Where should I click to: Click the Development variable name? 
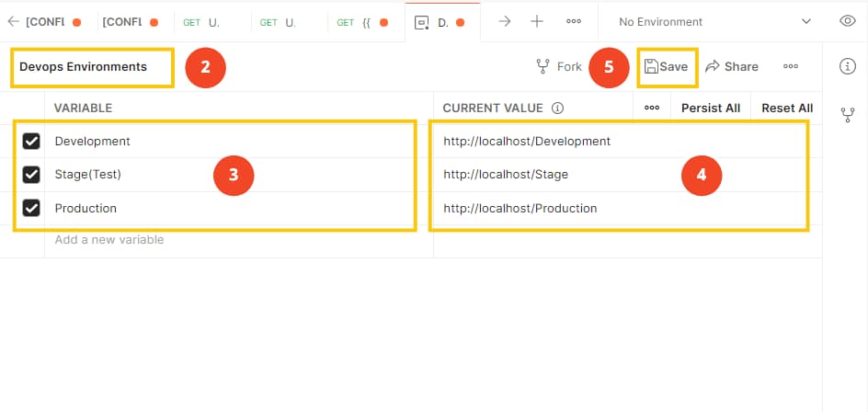click(x=93, y=142)
